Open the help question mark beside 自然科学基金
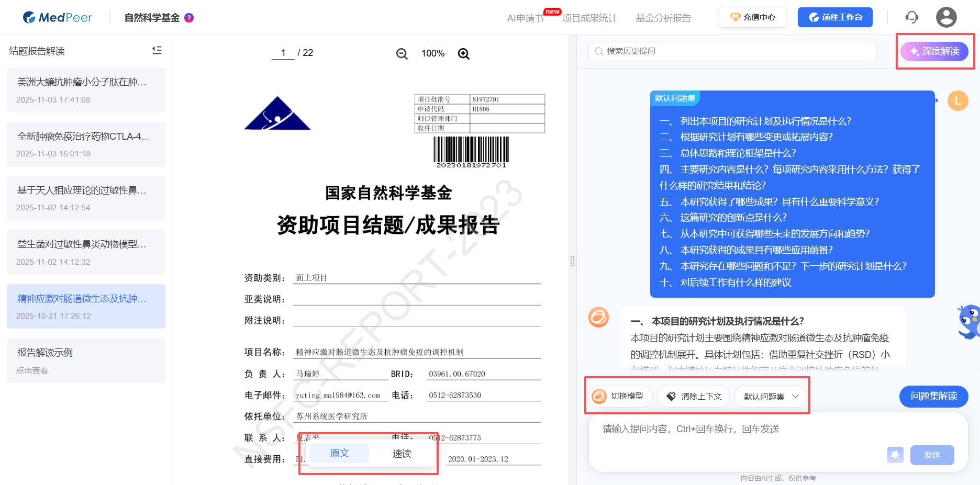The width and height of the screenshot is (980, 485). pyautogui.click(x=188, y=17)
